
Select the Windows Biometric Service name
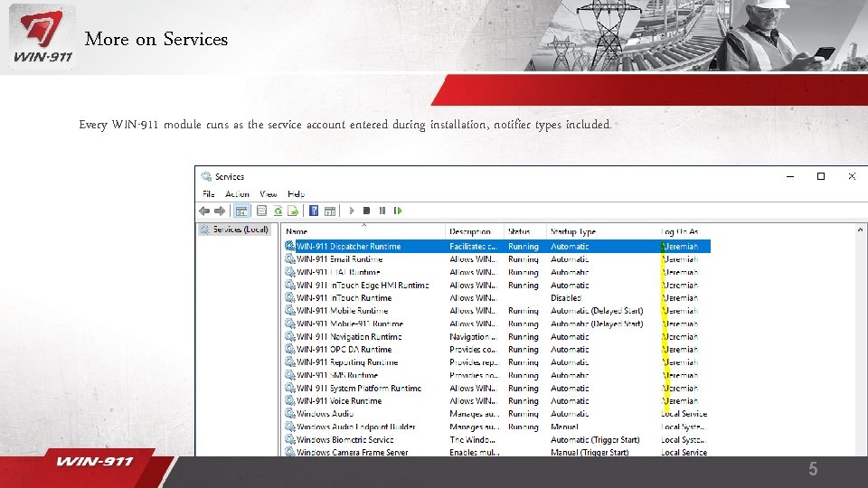click(x=344, y=439)
